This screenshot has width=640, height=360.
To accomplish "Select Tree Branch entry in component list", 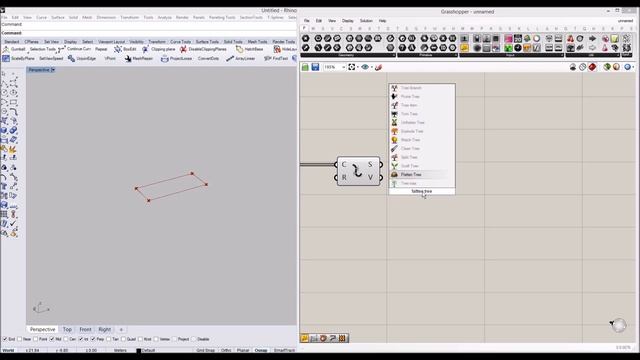I will [422, 88].
